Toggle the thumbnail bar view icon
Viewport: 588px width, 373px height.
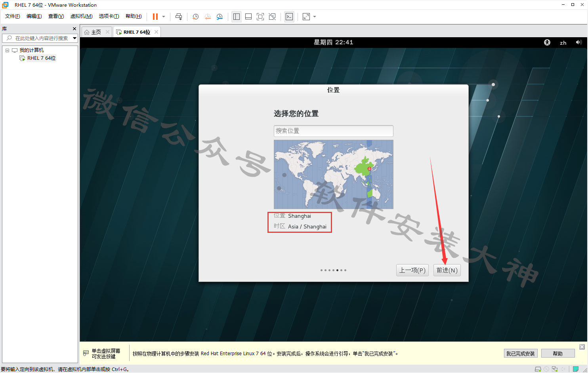248,17
